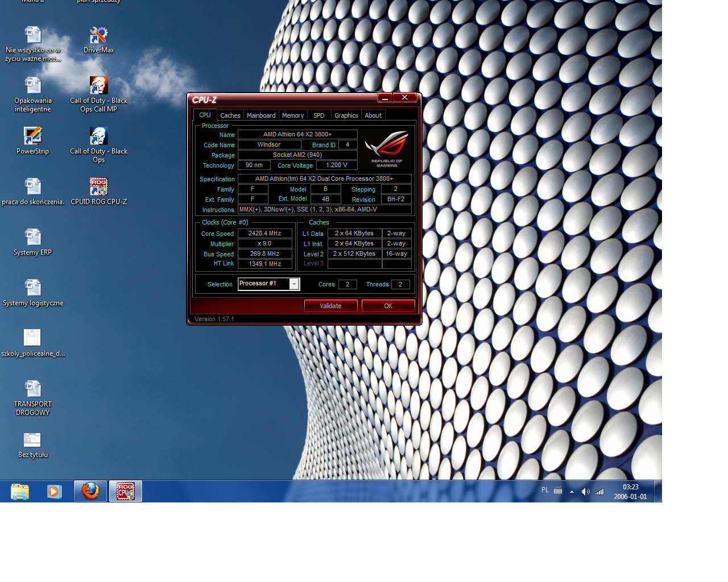Viewport: 728px width, 582px height.
Task: Click Bus Speed value '269.8 MHz'
Action: [x=265, y=253]
